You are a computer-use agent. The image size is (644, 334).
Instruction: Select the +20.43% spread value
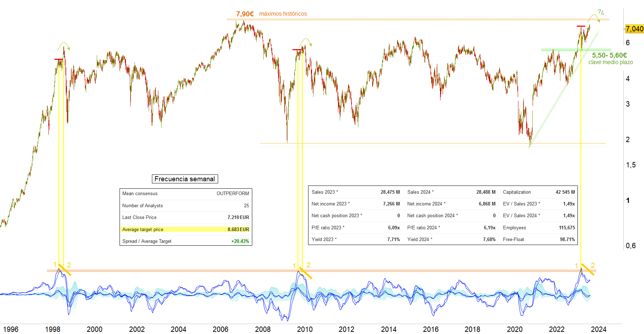(x=240, y=241)
